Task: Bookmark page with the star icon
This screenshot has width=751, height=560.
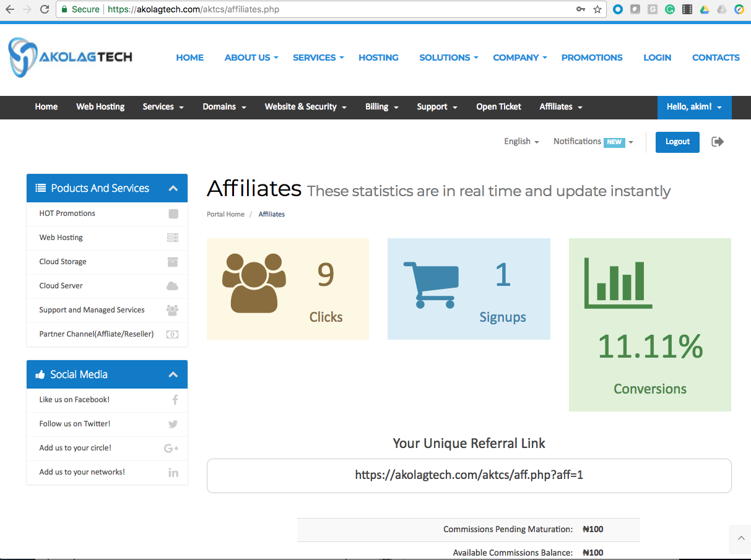Action: [x=597, y=9]
